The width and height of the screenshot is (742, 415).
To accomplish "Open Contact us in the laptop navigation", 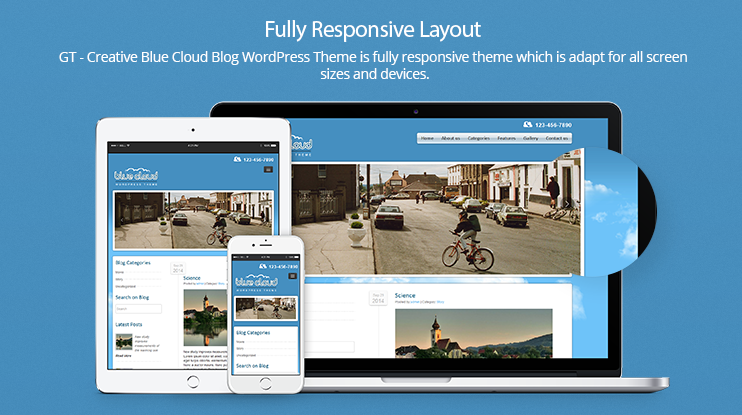I will tap(556, 138).
